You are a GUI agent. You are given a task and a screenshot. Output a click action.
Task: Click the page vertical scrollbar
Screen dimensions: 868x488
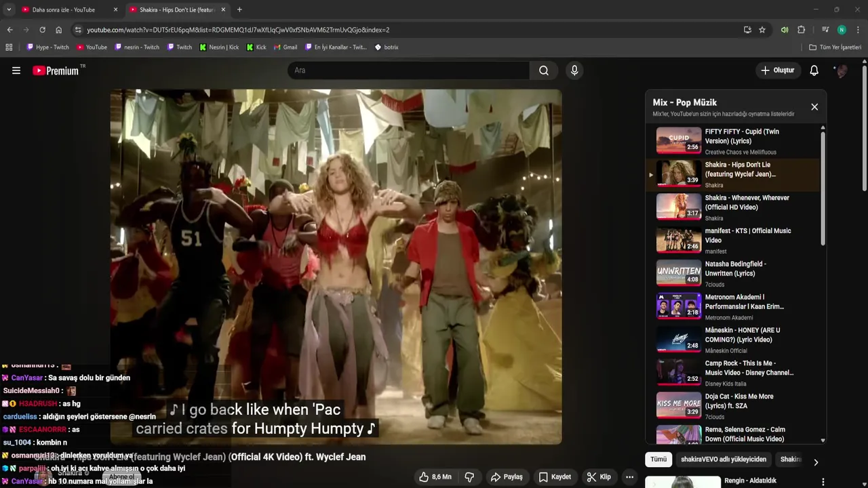(865, 129)
